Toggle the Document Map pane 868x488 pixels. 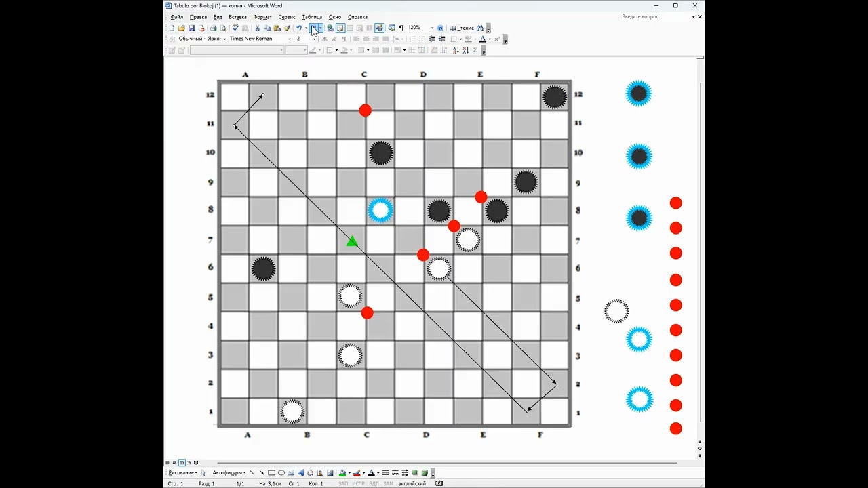coord(391,28)
